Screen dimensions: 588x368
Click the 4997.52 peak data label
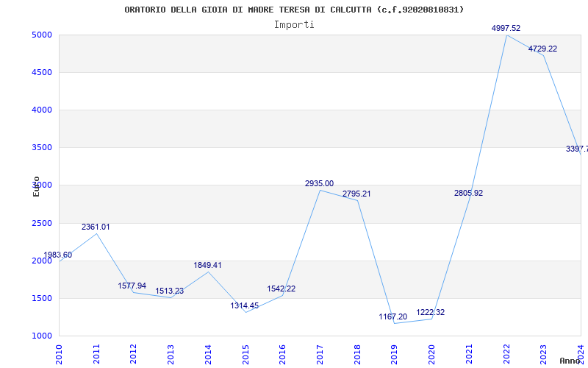pos(506,28)
